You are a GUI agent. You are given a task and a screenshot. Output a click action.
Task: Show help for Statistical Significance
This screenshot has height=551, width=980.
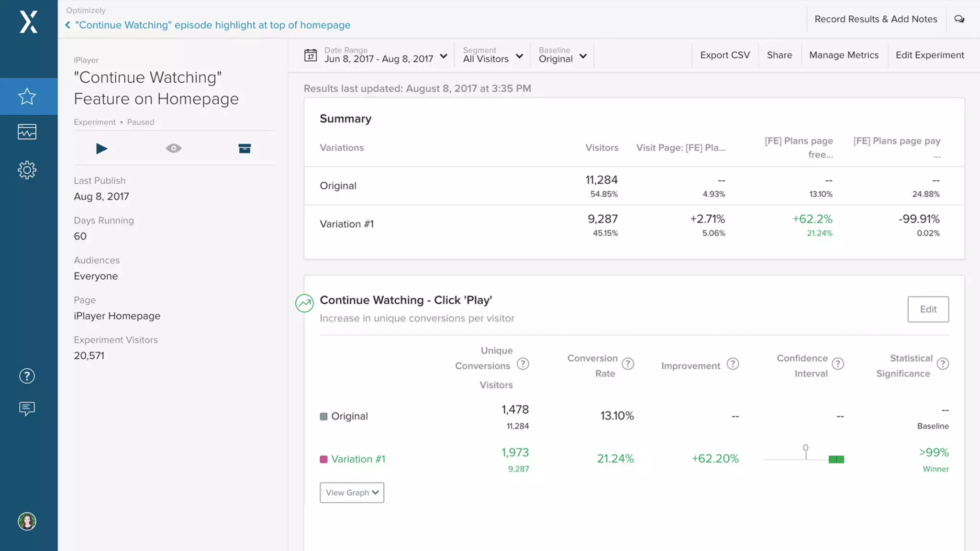coord(943,364)
